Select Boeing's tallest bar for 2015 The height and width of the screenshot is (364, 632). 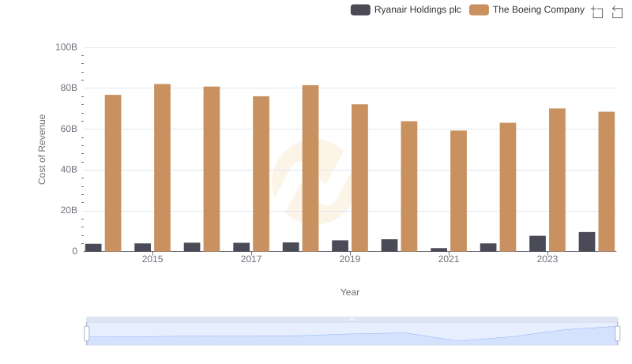coord(162,167)
